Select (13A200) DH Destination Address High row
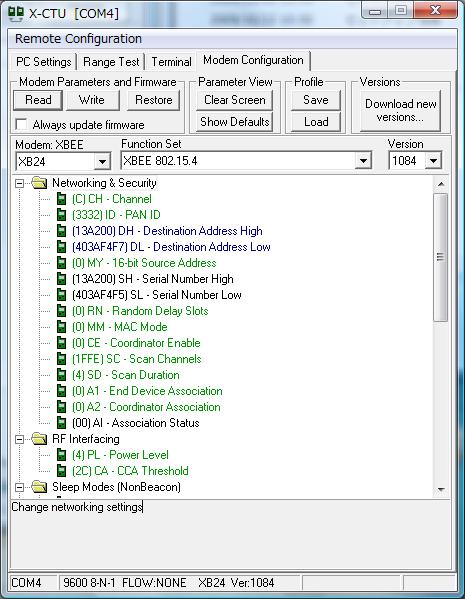Image resolution: width=465 pixels, height=599 pixels. point(167,231)
